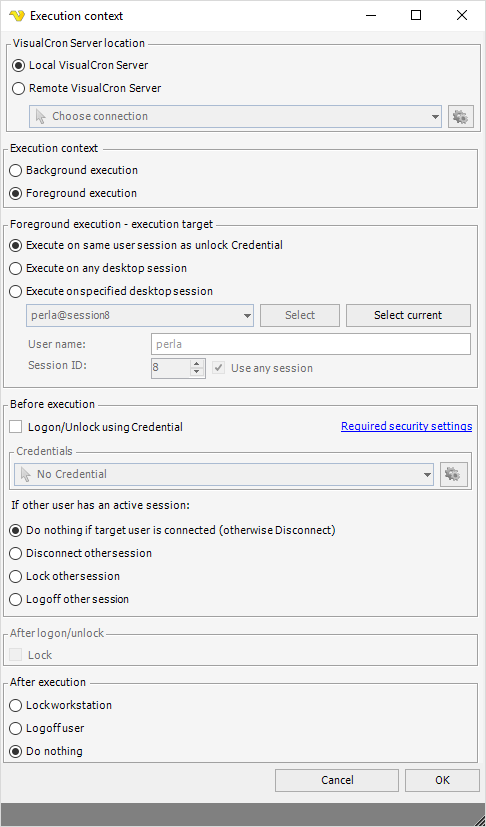Click the Cancel button
486x827 pixels.
click(x=337, y=780)
